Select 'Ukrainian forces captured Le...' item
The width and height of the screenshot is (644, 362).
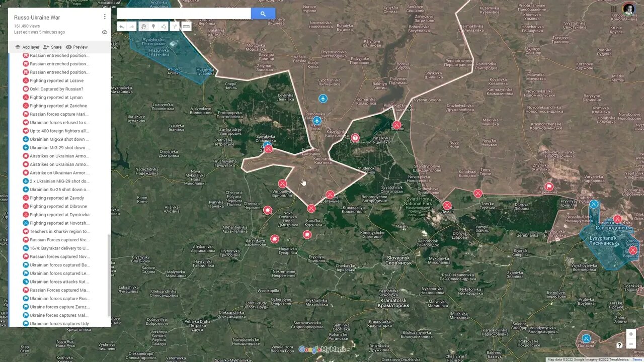pos(56,274)
